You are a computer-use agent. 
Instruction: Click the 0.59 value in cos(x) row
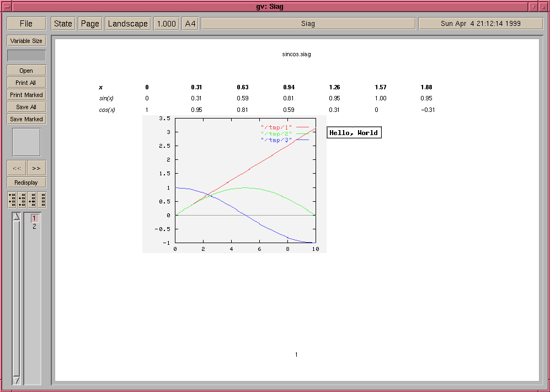pyautogui.click(x=289, y=110)
